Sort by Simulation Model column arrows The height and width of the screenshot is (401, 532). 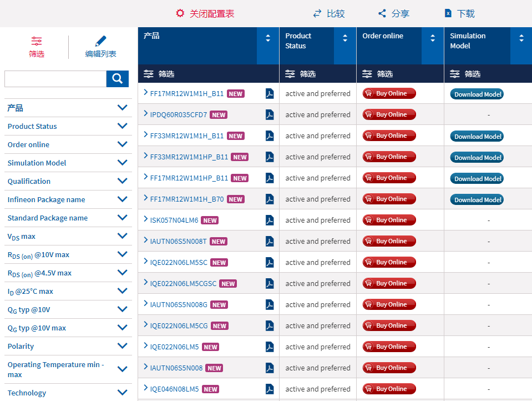tap(521, 38)
